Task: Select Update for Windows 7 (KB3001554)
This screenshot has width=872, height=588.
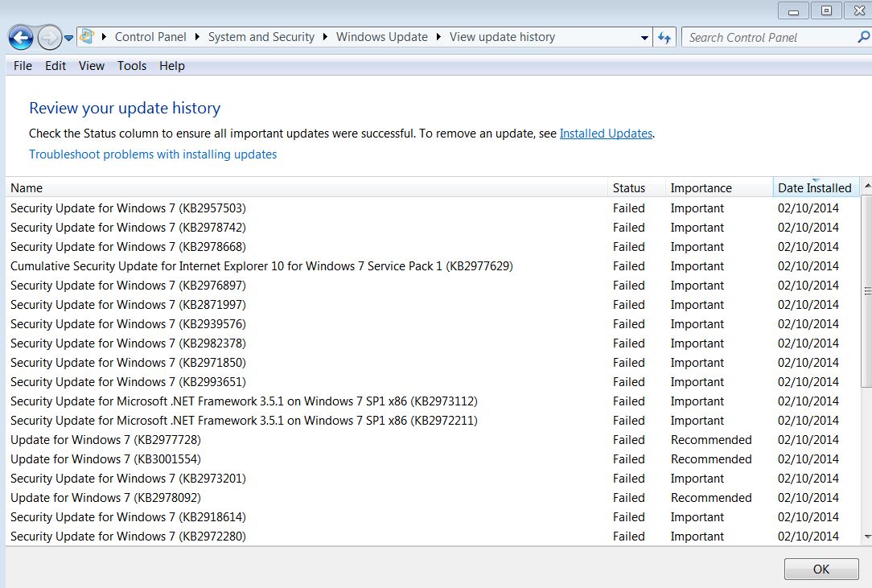Action: point(105,459)
